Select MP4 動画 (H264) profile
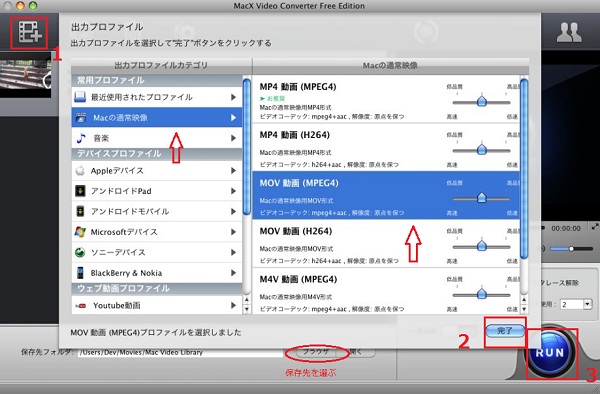 click(386, 147)
